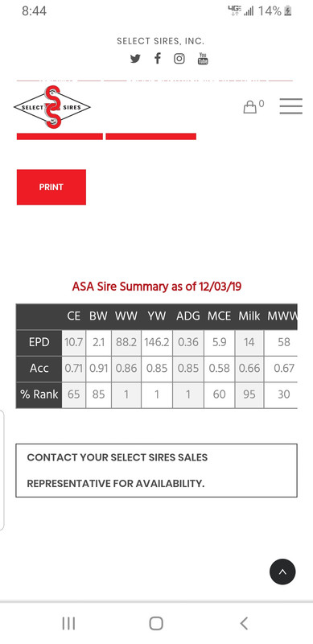Open the Facebook social link
The image size is (313, 644).
[x=158, y=58]
